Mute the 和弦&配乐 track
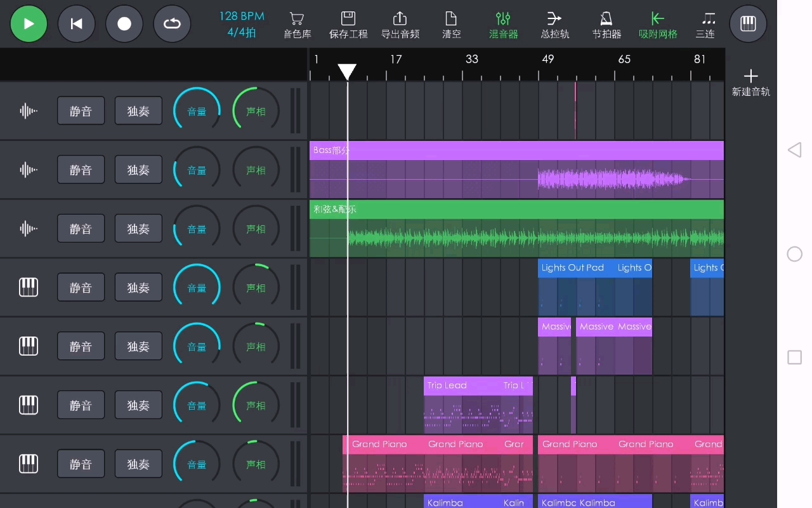Viewport: 812px width, 508px height. point(81,229)
